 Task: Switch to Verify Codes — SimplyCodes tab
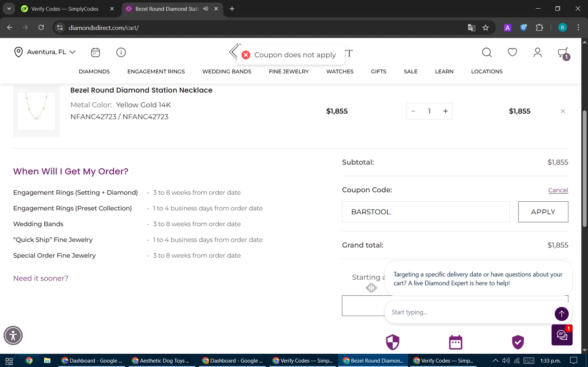[65, 9]
